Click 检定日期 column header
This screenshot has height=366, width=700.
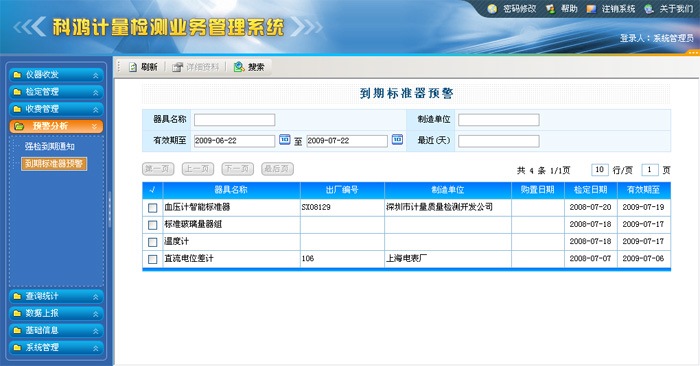pos(591,190)
